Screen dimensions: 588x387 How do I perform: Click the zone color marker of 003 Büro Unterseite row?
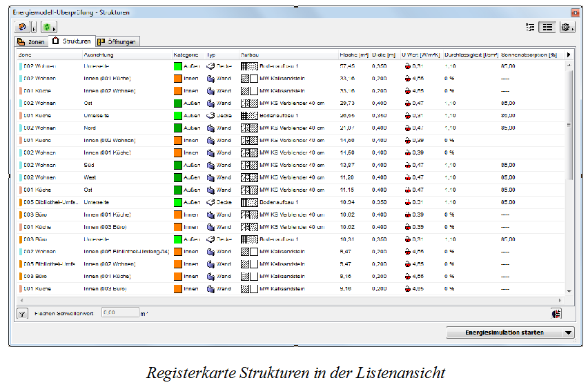pos(21,239)
